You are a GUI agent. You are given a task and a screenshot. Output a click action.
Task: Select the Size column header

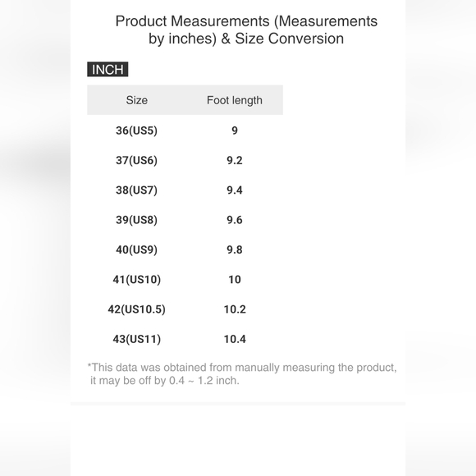[136, 100]
